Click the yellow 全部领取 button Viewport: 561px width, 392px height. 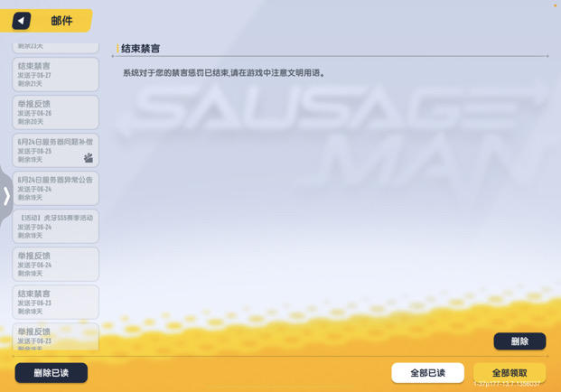click(x=510, y=373)
